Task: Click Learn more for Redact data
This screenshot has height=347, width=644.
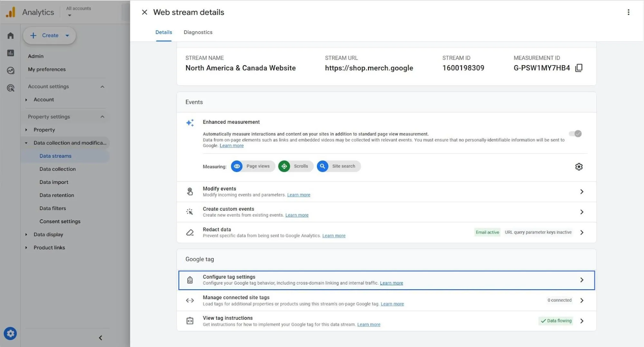Action: tap(334, 236)
